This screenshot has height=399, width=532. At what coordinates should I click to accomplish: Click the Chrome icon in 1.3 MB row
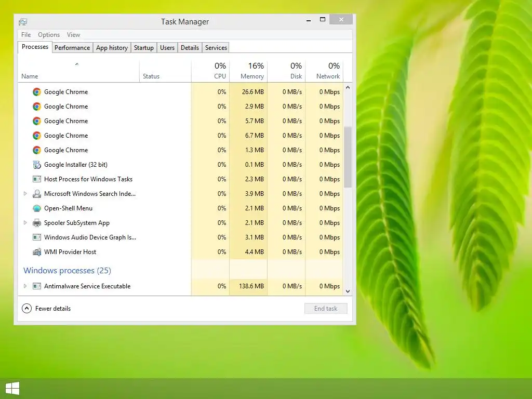37,150
